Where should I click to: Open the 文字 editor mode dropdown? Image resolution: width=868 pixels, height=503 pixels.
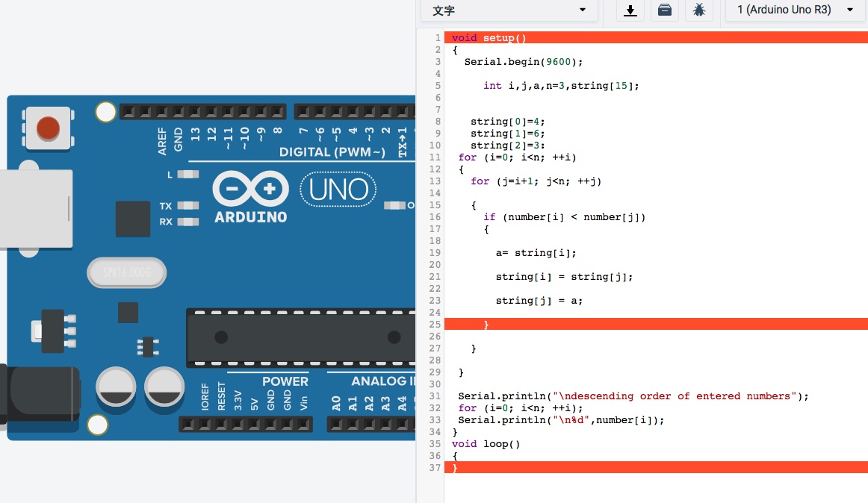click(x=509, y=10)
